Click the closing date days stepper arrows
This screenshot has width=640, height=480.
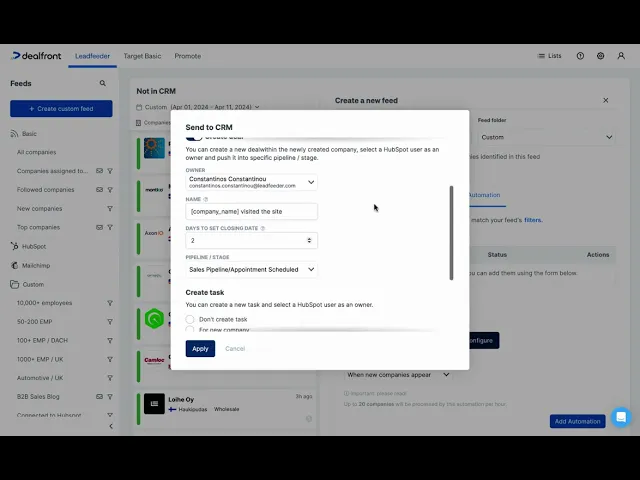309,240
